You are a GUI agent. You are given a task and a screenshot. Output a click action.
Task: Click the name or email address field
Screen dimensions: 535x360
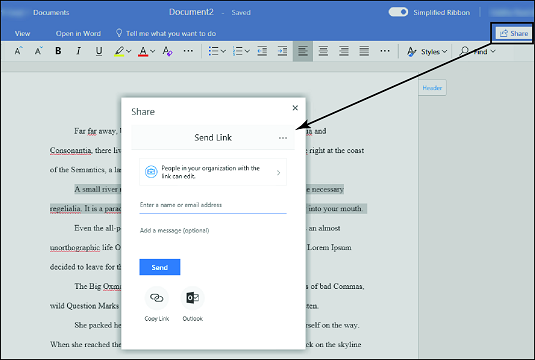[213, 205]
